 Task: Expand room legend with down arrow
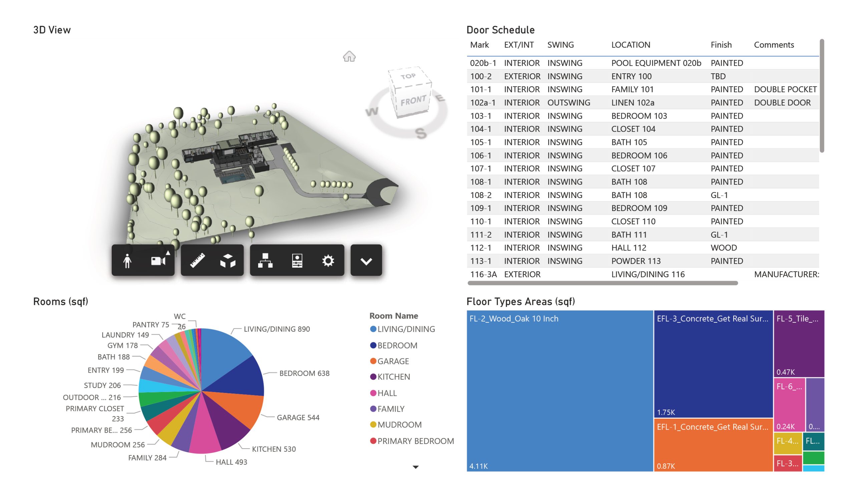point(415,467)
